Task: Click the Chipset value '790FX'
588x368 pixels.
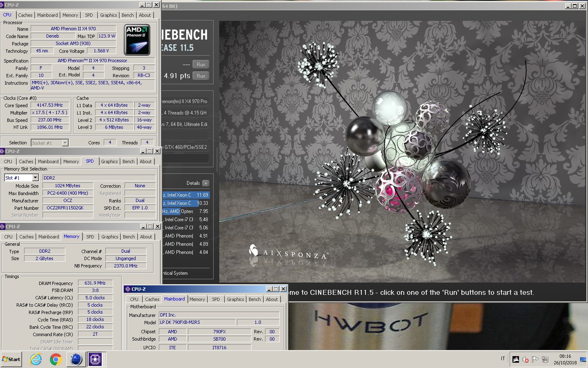Action: 219,332
